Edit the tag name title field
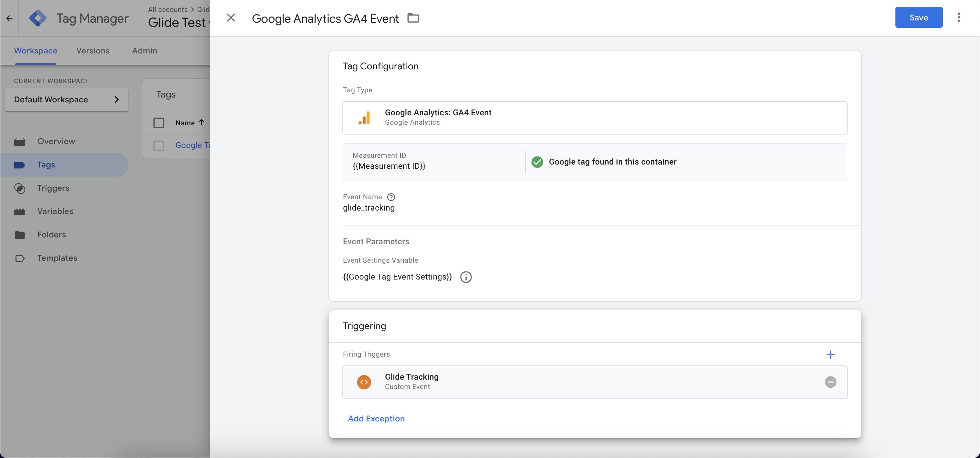This screenshot has width=980, height=458. tap(325, 18)
